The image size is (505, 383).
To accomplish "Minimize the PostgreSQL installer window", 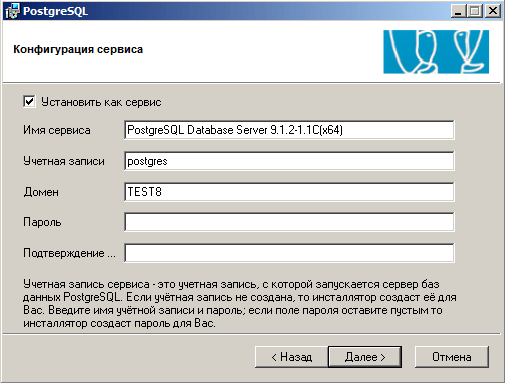I will point(458,11).
